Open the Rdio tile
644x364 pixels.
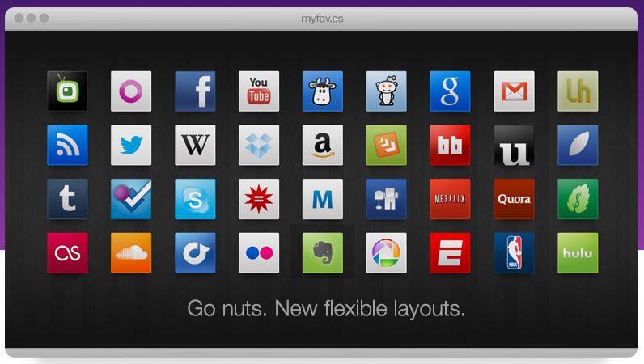tap(195, 253)
